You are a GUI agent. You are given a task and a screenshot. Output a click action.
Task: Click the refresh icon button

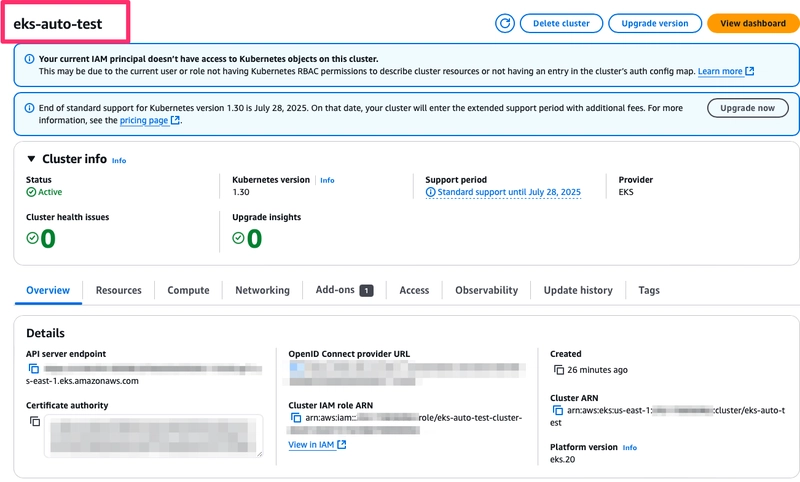[505, 23]
